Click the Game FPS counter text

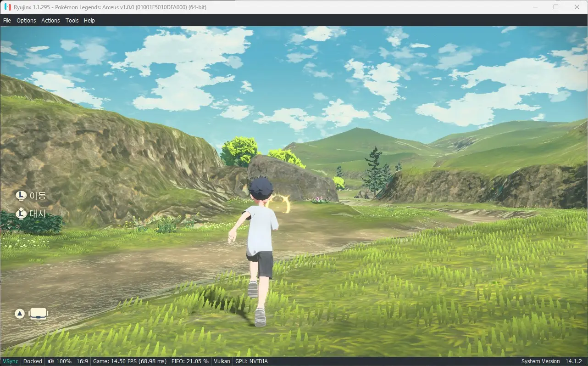[x=130, y=361]
